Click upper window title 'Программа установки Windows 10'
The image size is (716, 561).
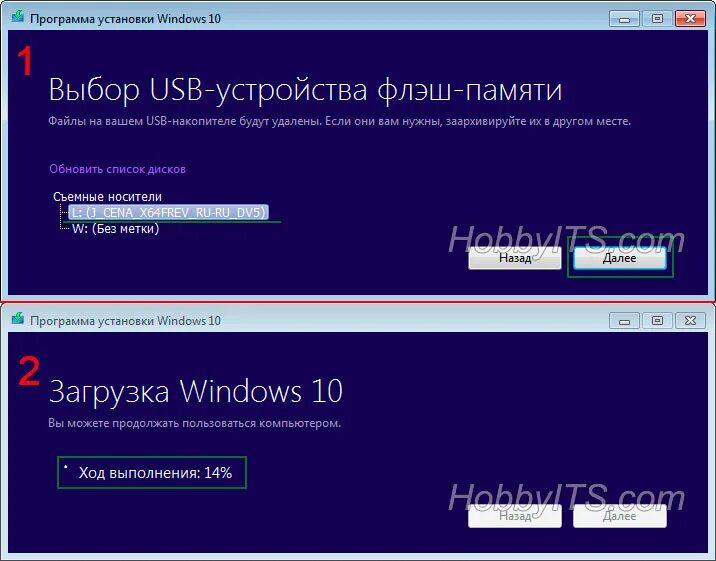click(125, 19)
